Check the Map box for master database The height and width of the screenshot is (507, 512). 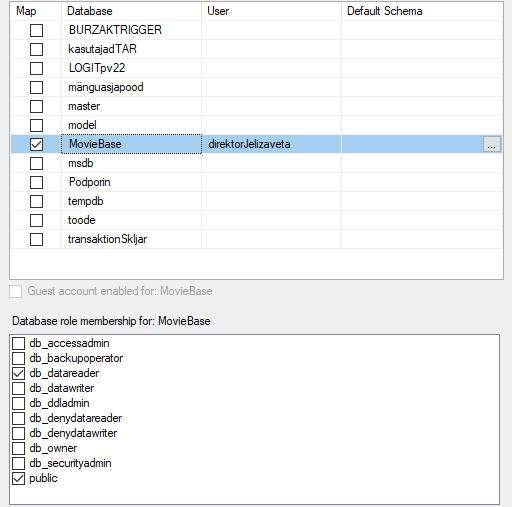36,106
